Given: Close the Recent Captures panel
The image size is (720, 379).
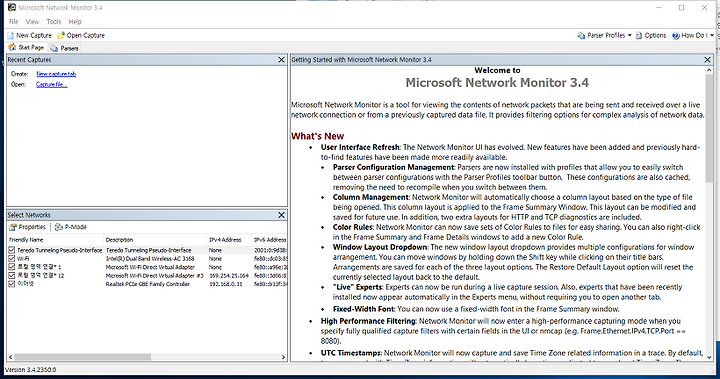Looking at the screenshot, I should tap(281, 60).
